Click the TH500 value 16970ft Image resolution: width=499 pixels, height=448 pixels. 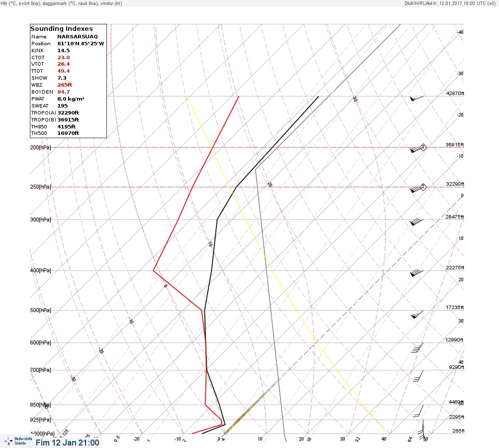68,133
